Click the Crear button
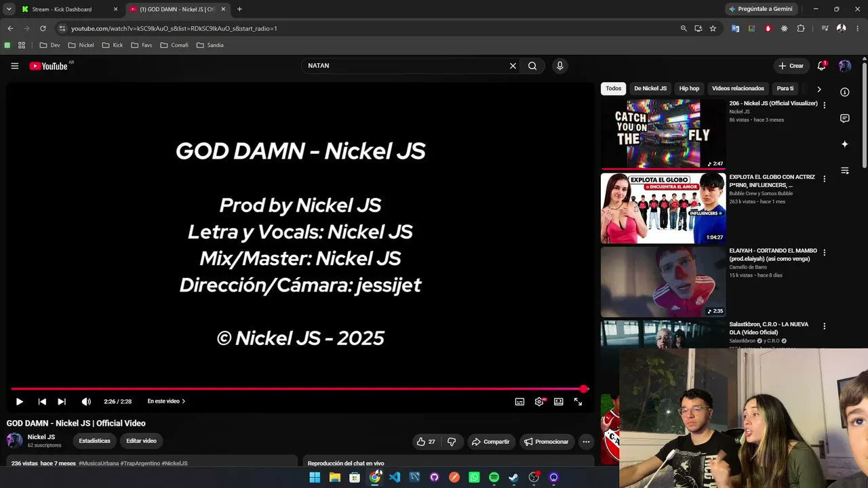The image size is (868, 488). click(x=791, y=66)
